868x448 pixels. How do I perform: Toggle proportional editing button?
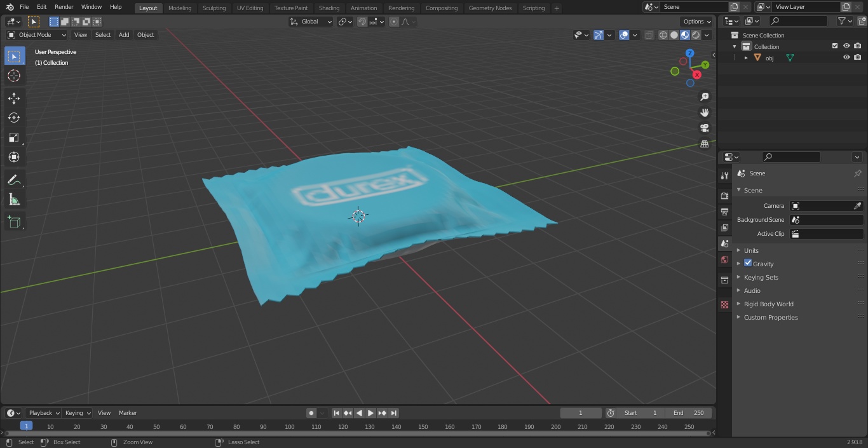click(x=394, y=22)
